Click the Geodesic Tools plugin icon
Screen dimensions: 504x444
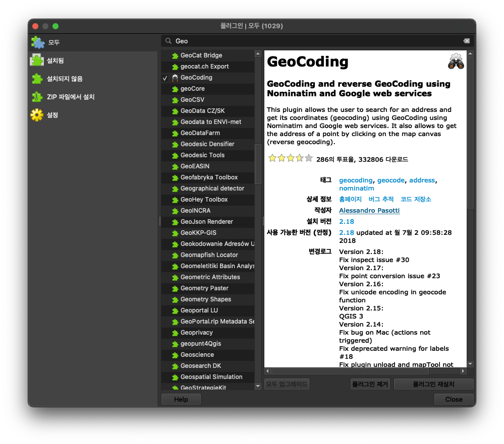click(x=175, y=155)
